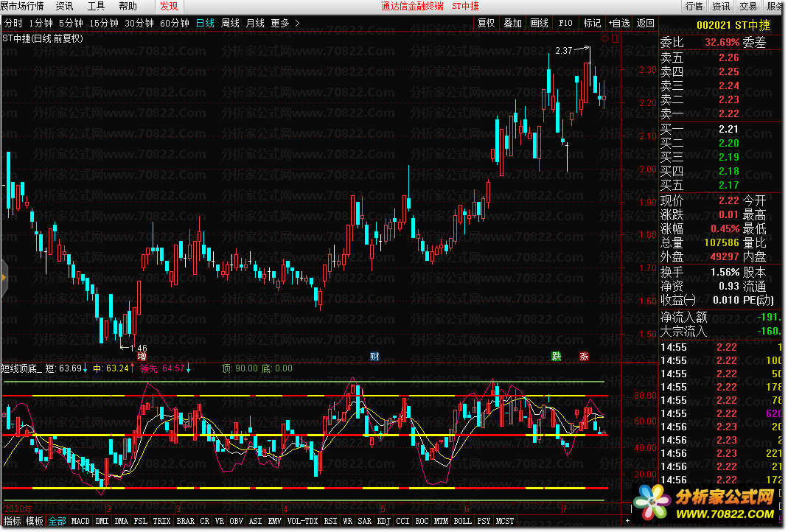The width and height of the screenshot is (788, 532).
Task: Select the MACD indicator
Action: pos(80,521)
